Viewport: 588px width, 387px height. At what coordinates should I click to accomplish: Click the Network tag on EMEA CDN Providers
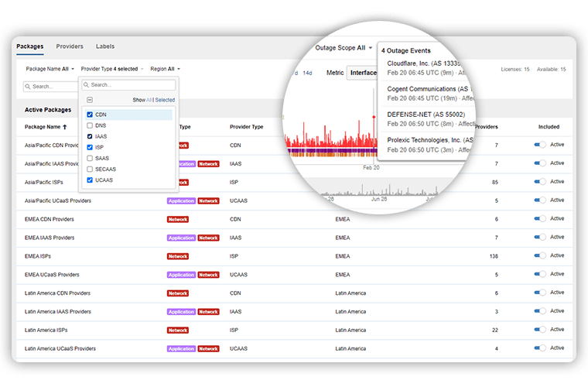178,219
